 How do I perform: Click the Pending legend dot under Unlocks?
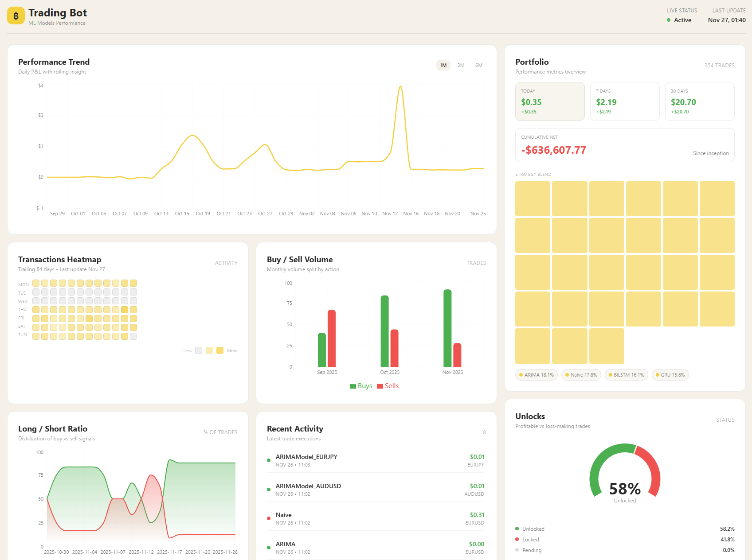517,550
